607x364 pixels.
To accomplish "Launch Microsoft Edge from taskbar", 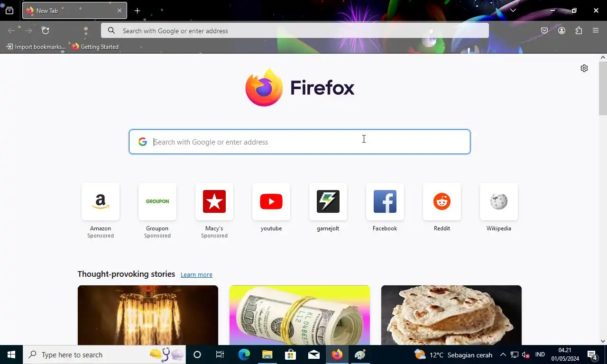I will pos(244,355).
